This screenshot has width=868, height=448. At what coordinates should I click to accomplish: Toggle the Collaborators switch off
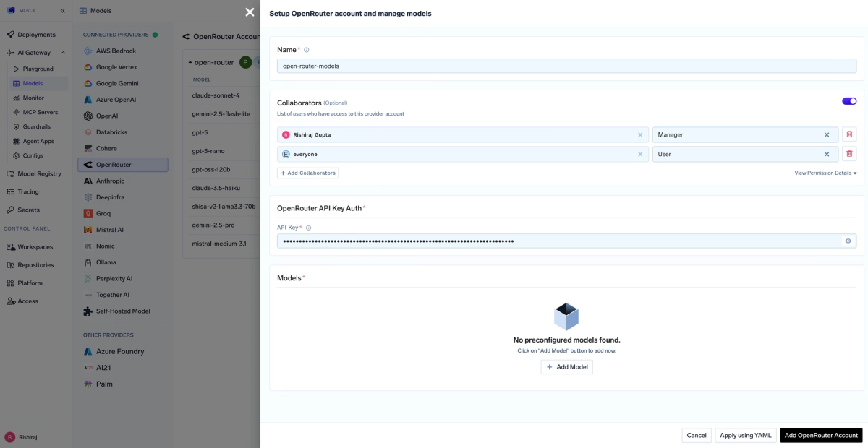tap(849, 101)
